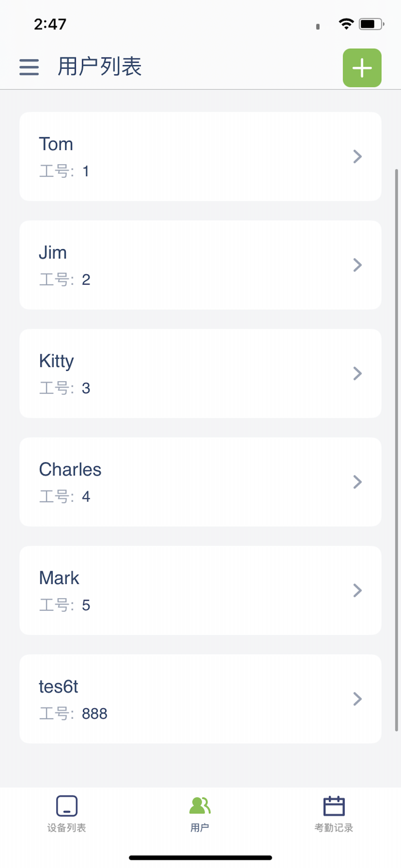Open the tes6t user name
Image resolution: width=401 pixels, height=868 pixels.
click(59, 687)
